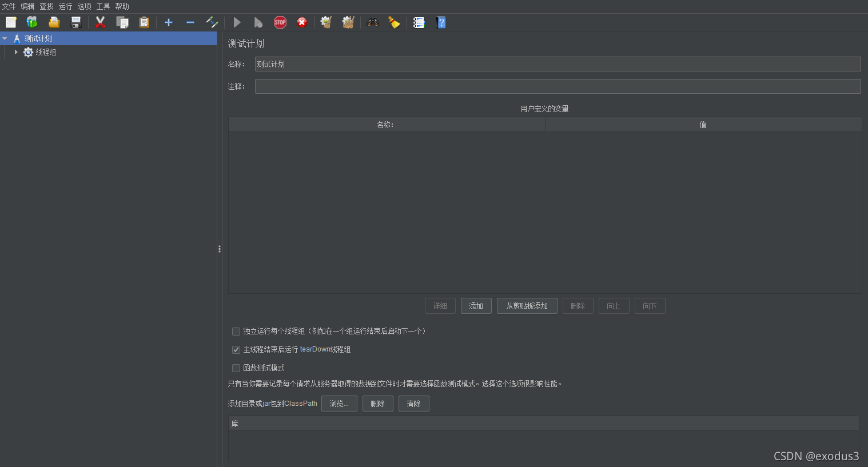Screen dimensions: 868x467
Task: Click the Shutdown red X icon
Action: (302, 22)
